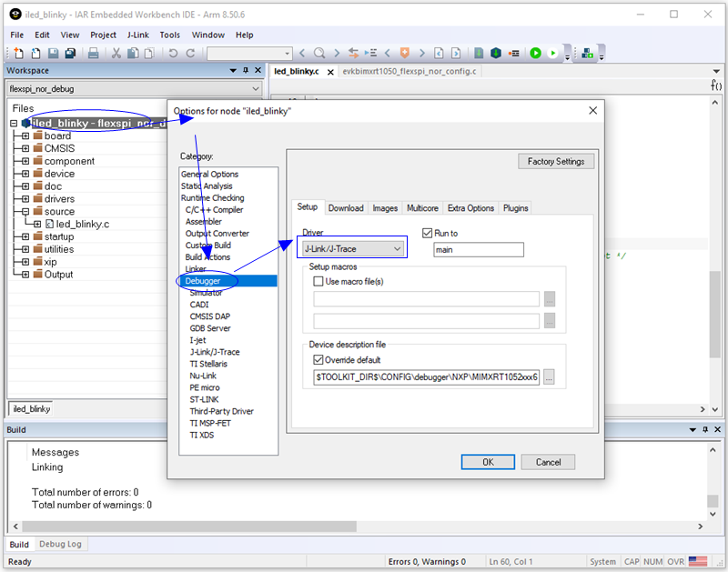The height and width of the screenshot is (572, 728).
Task: Enable the Use macro file(s) checkbox
Action: tap(318, 282)
